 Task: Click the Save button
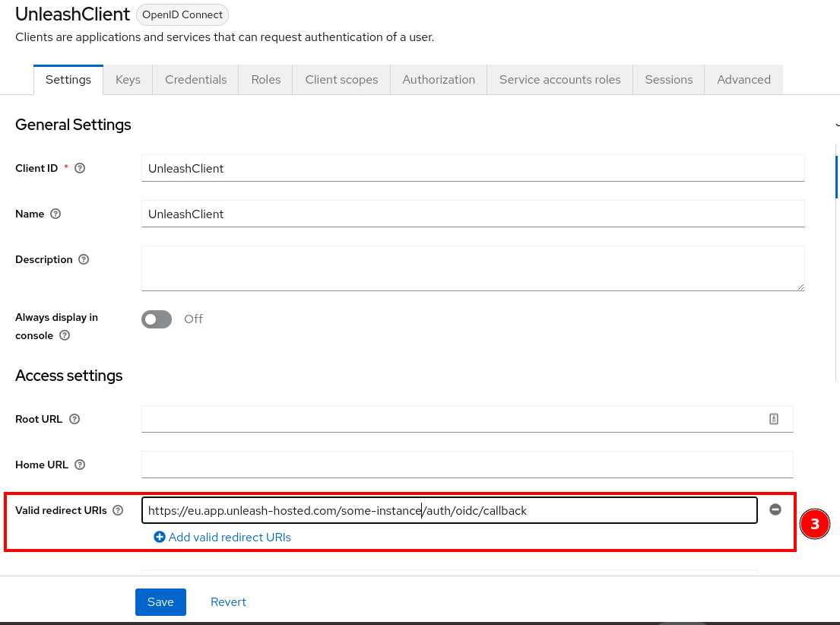[x=160, y=601]
